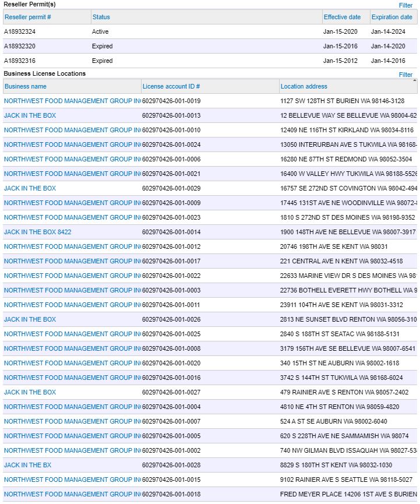Sort by Location address column header
The width and height of the screenshot is (420, 504).
[303, 86]
